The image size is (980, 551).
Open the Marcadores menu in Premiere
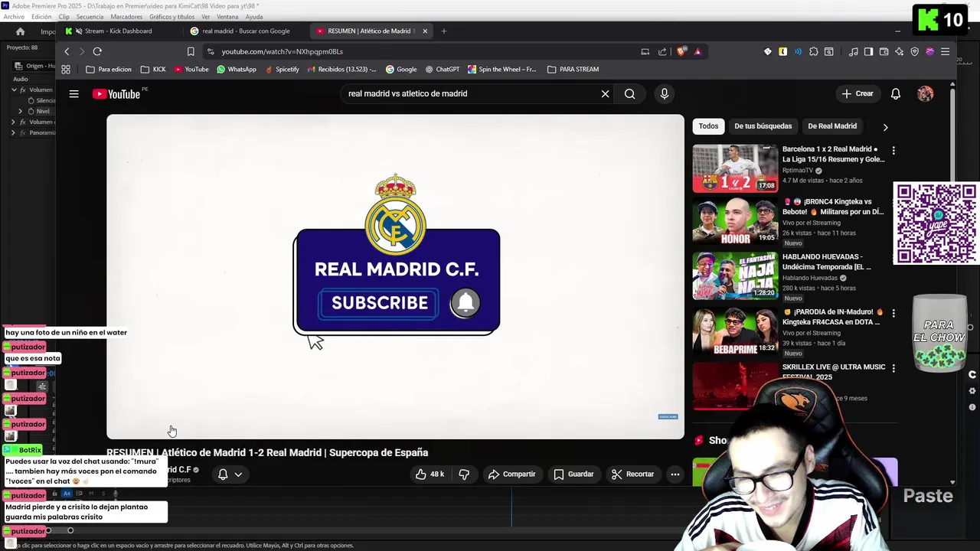[126, 16]
